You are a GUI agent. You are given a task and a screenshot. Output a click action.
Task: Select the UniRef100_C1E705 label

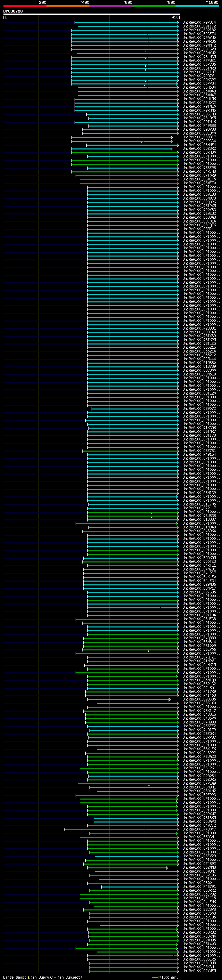[x=199, y=504]
